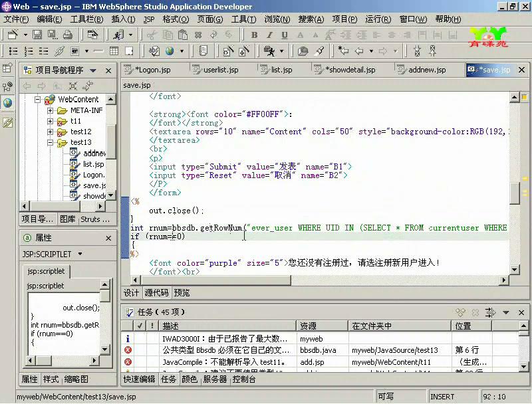The width and height of the screenshot is (532, 404).
Task: Open the Run on Server dropdown arrow
Action: click(x=130, y=35)
